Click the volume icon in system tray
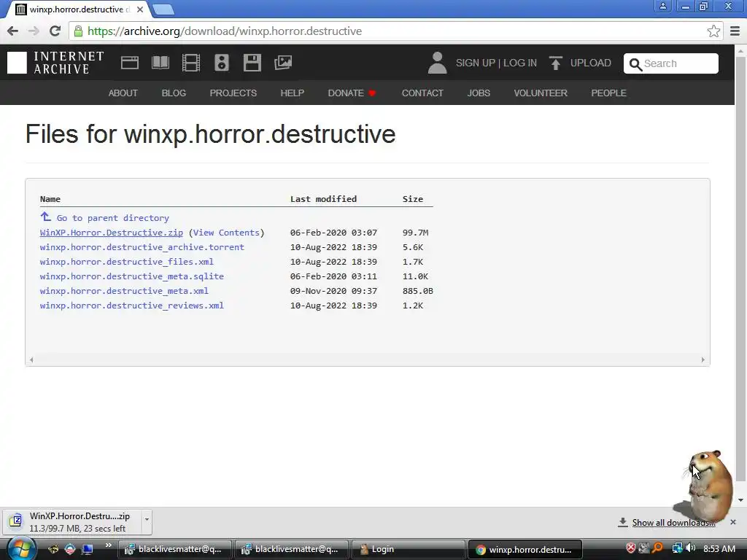Screen dimensions: 747x560 690,548
